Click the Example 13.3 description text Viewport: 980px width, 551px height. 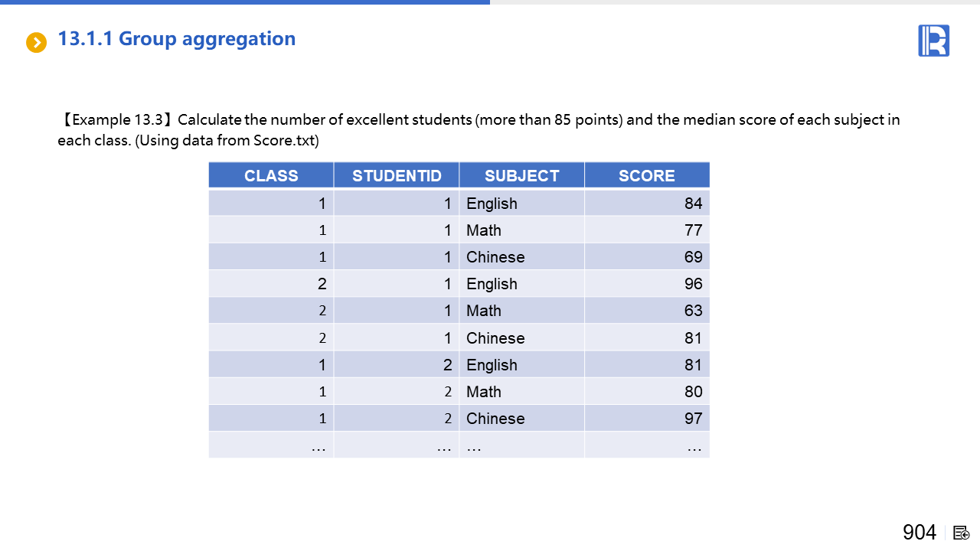click(479, 130)
